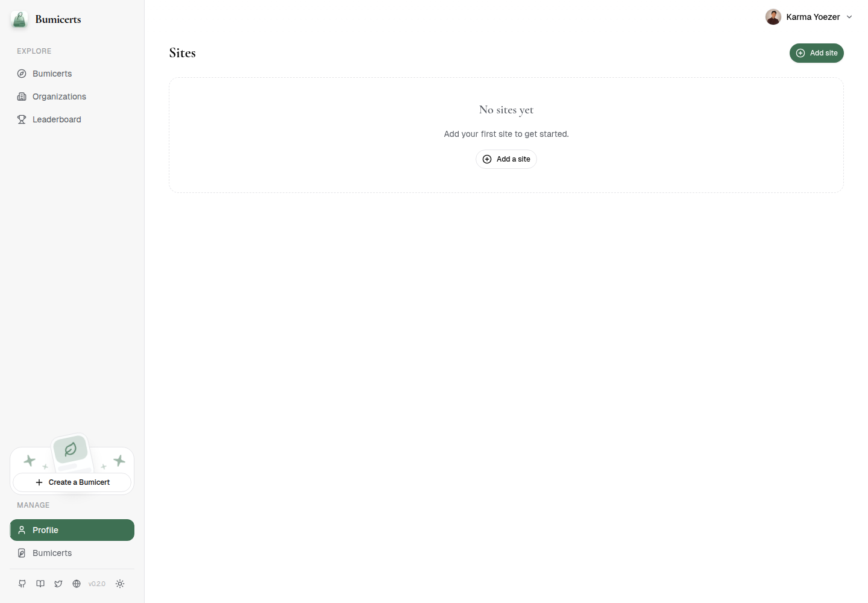
Task: Toggle the light/dark theme sun icon
Action: point(120,584)
